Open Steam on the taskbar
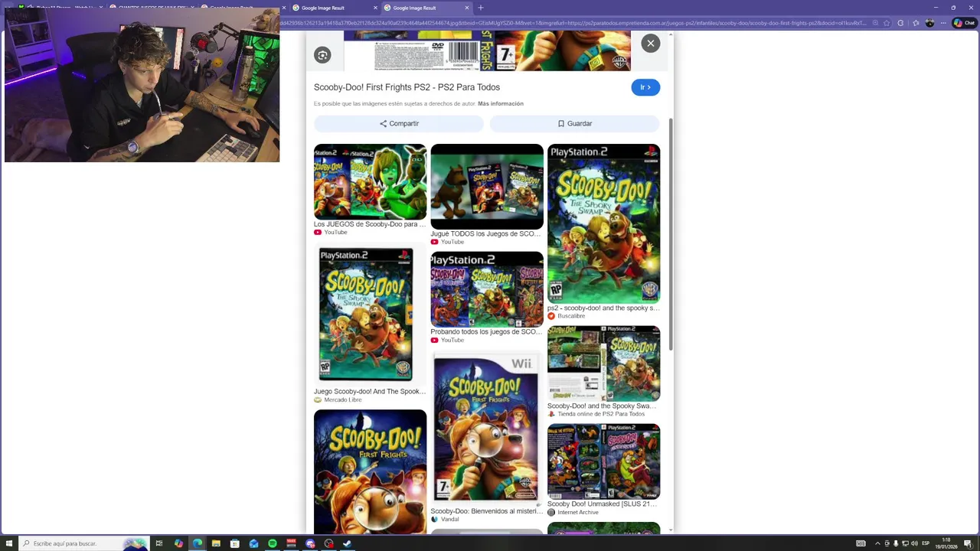 (347, 543)
